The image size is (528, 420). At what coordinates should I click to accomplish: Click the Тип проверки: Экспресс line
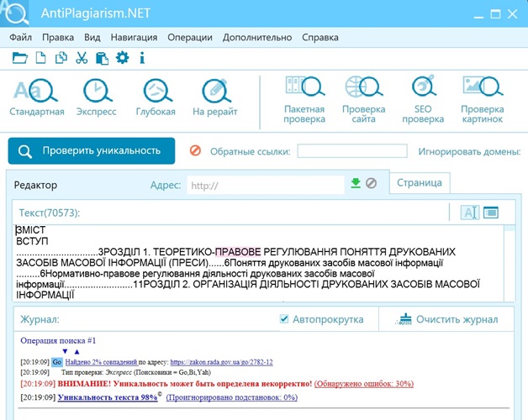(136, 373)
